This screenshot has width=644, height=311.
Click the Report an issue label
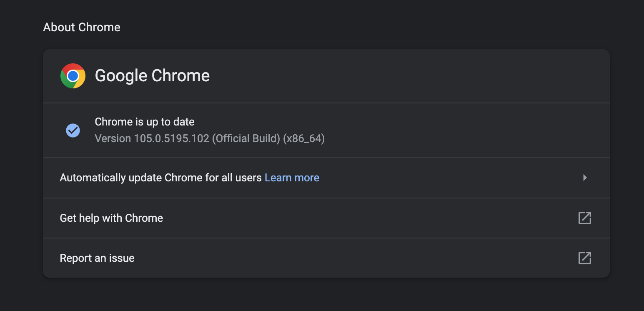point(97,258)
